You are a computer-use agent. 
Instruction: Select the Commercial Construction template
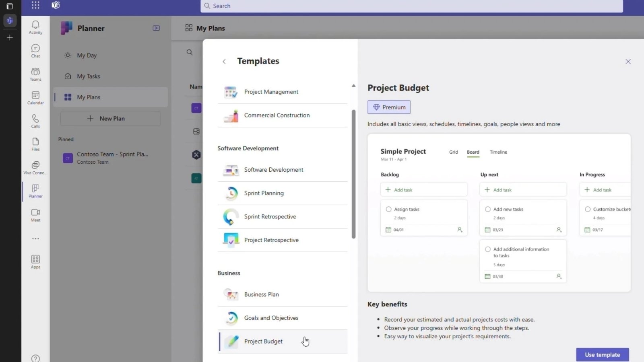click(283, 115)
